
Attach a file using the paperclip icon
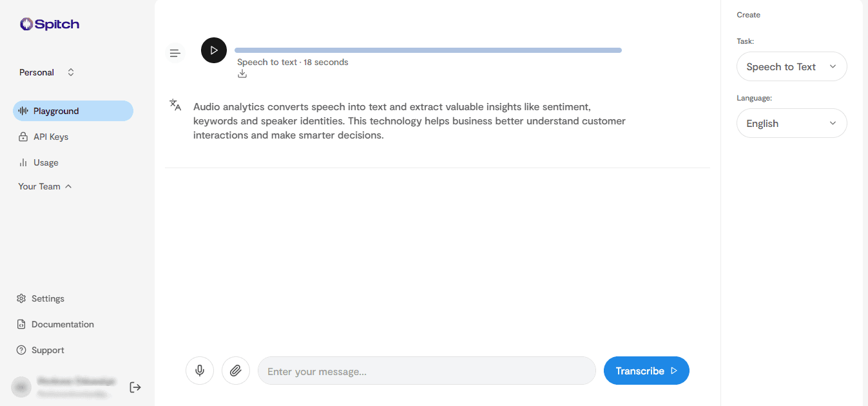point(236,371)
